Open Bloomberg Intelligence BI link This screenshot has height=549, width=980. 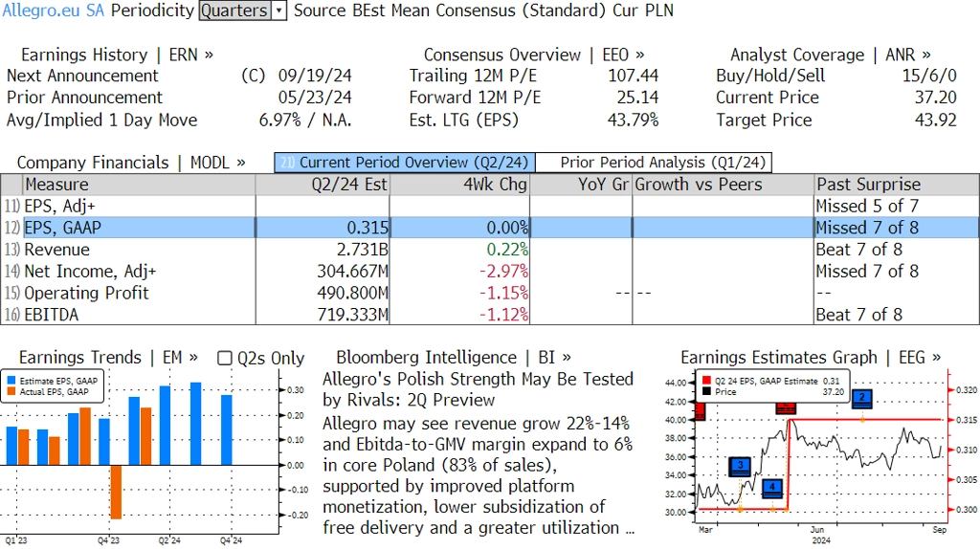pos(453,358)
